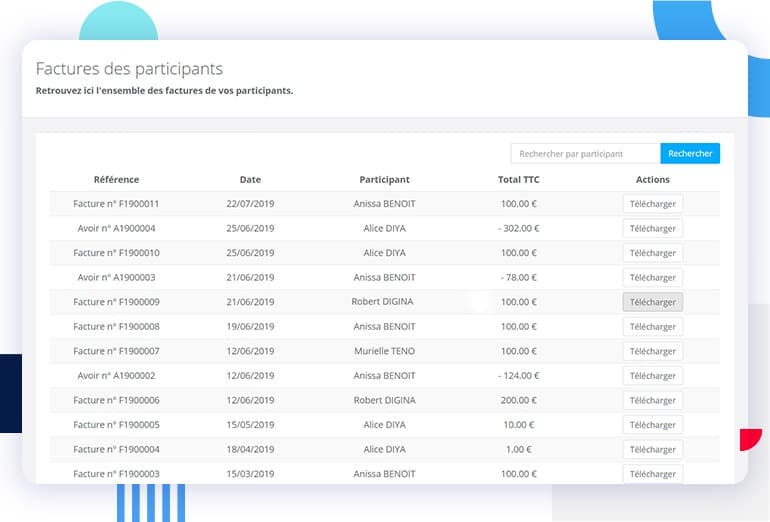Download the 1.00 € invoice F1900004
This screenshot has height=522, width=770.
[x=652, y=450]
